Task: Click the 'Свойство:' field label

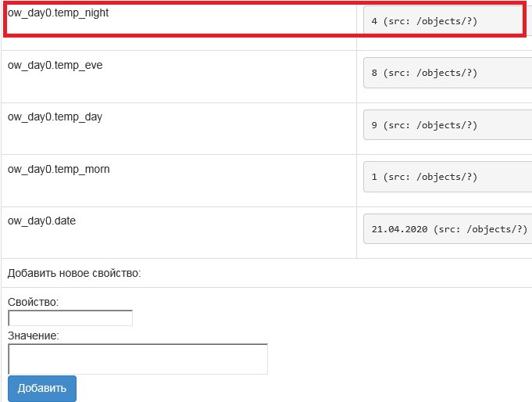Action: pyautogui.click(x=33, y=302)
